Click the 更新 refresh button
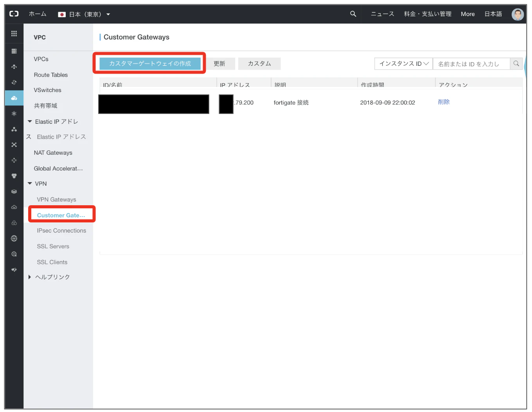Viewport: 532px width, 412px height. (x=219, y=63)
